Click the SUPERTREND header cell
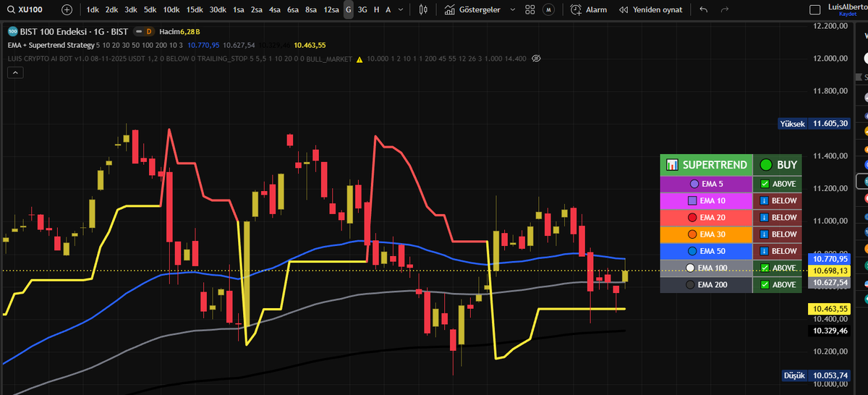Image resolution: width=868 pixels, height=395 pixels. click(707, 165)
